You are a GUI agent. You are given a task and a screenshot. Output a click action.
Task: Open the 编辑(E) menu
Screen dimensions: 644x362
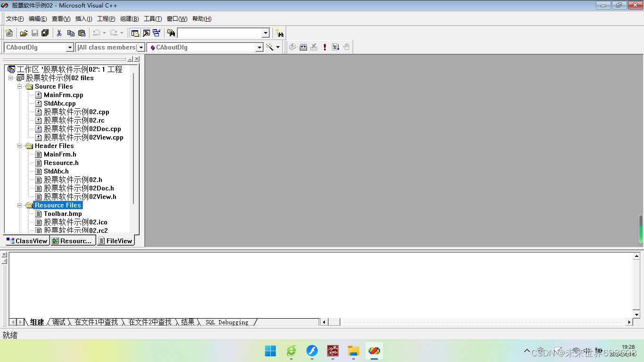pos(38,19)
